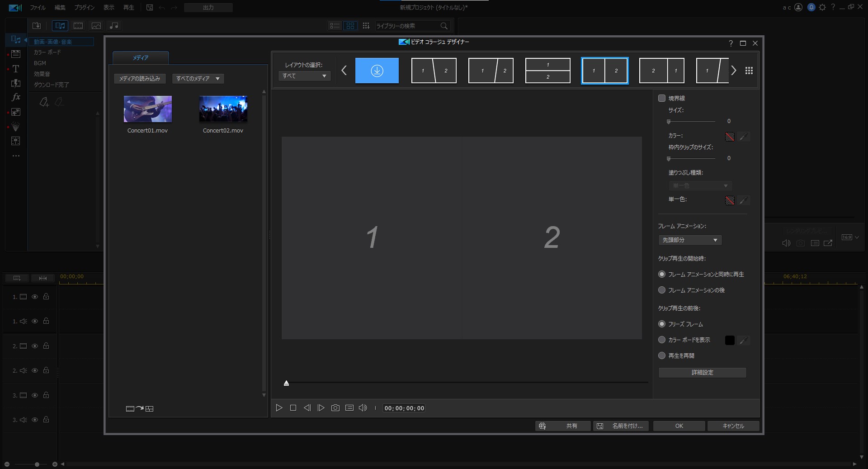Open the すべてのメディア filter dropdown
Image resolution: width=868 pixels, height=469 pixels.
[x=198, y=79]
